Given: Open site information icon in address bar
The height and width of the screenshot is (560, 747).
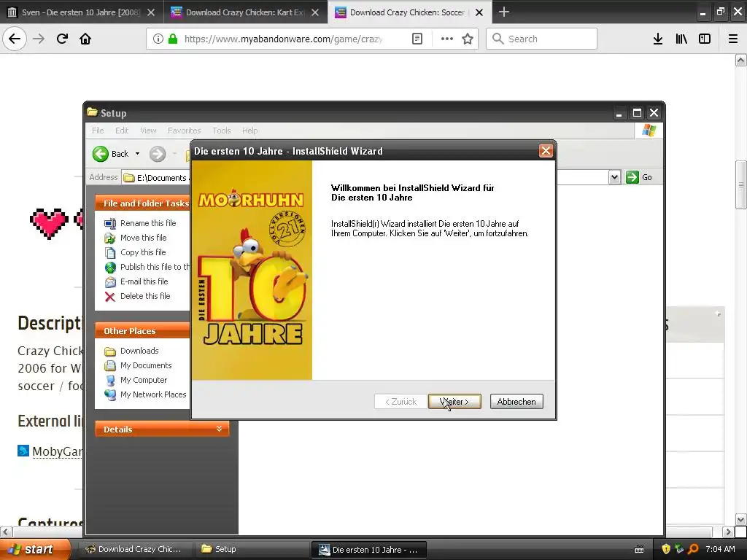Looking at the screenshot, I should (x=158, y=39).
